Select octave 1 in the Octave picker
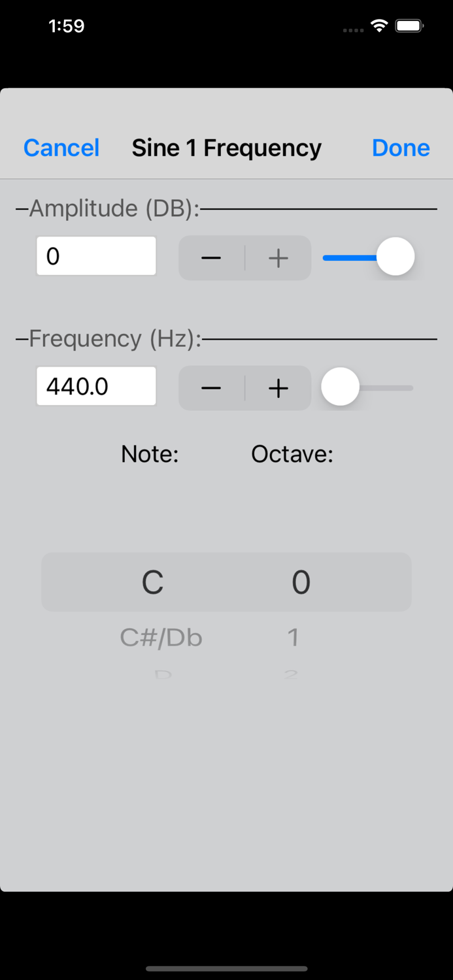 293,637
